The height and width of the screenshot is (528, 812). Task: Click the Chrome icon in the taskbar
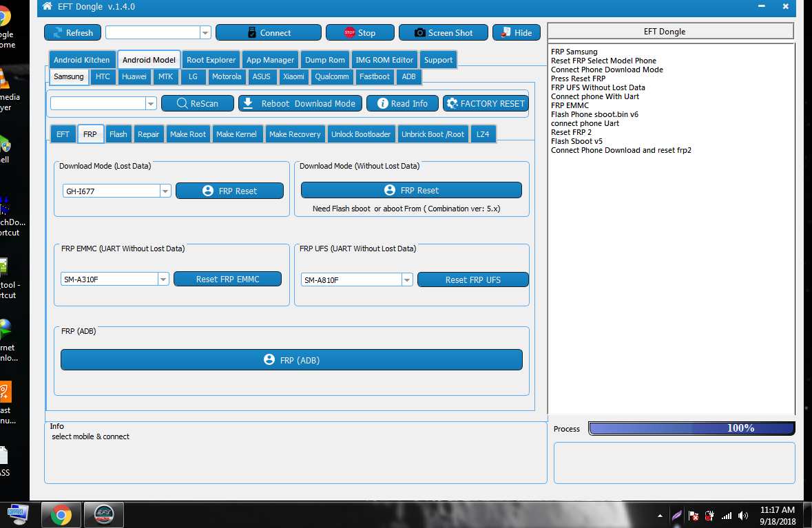[61, 515]
